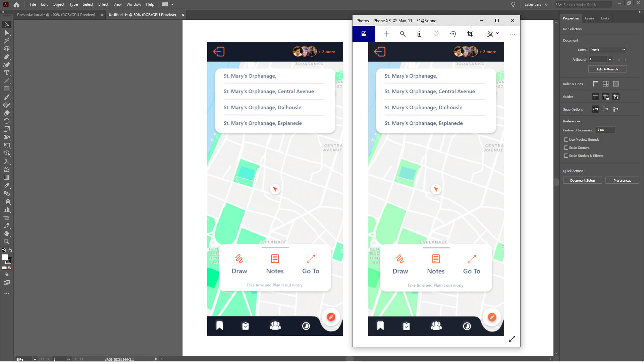
Task: Open the zoom level dropdown at 50%
Action: tap(35, 359)
